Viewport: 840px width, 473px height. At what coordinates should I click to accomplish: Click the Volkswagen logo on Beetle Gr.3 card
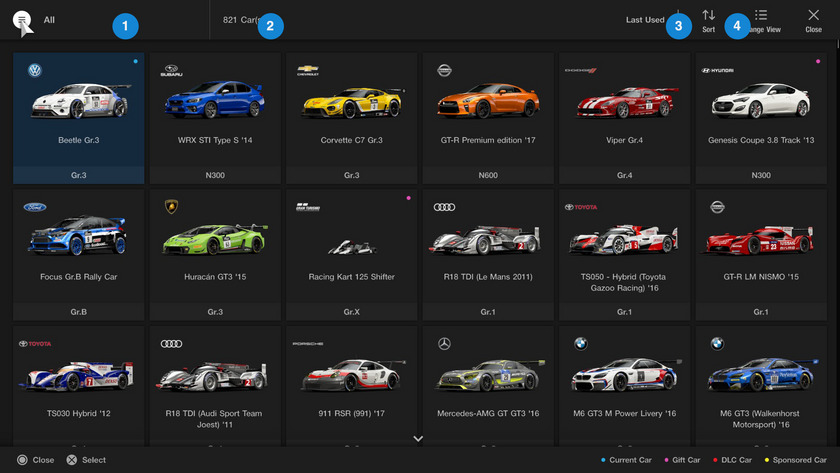click(35, 71)
